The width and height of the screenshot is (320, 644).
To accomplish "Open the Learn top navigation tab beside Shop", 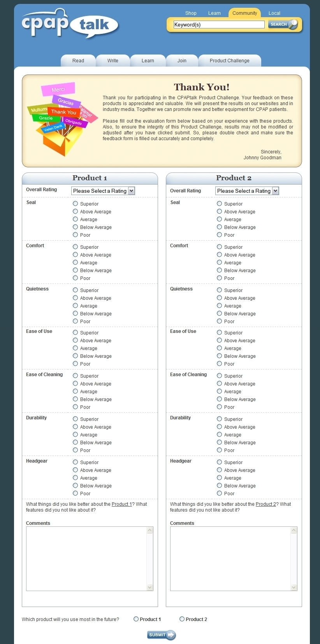I will 214,13.
